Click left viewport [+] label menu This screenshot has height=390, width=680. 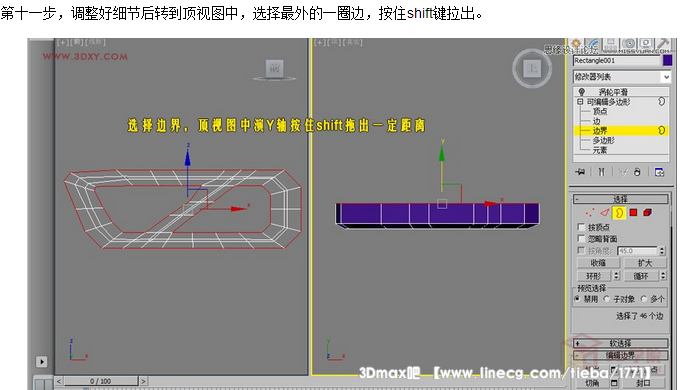pos(62,42)
